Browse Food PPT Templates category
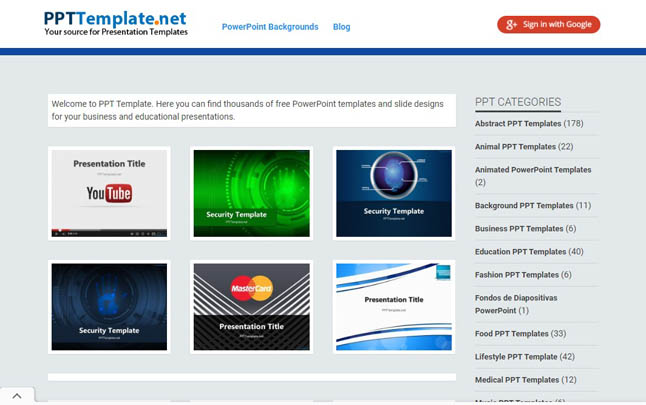Image resolution: width=646 pixels, height=405 pixels. click(511, 334)
